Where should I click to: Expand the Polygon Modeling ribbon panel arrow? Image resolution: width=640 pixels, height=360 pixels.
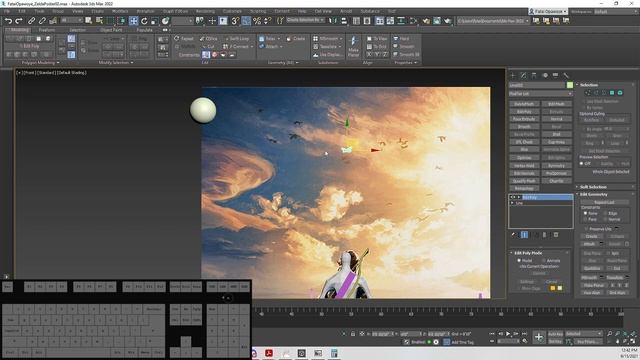pyautogui.click(x=58, y=62)
